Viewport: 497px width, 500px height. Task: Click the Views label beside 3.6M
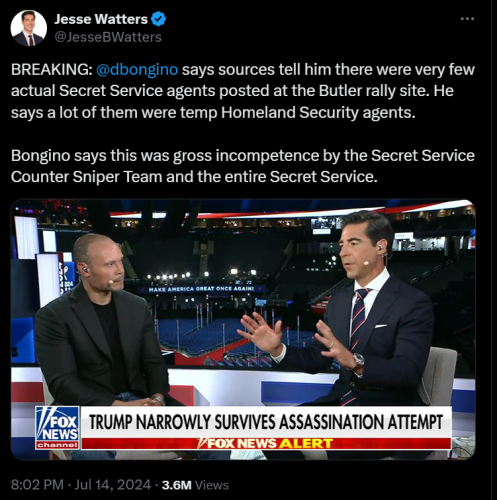point(212,485)
